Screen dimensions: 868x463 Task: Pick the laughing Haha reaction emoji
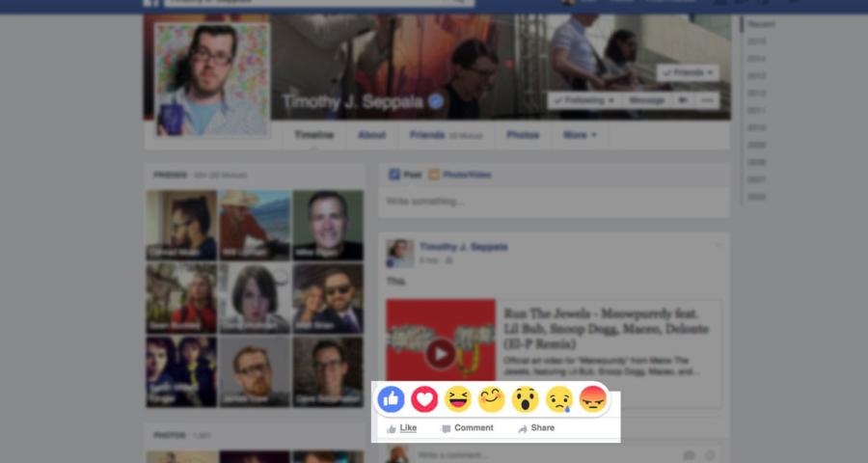click(458, 398)
